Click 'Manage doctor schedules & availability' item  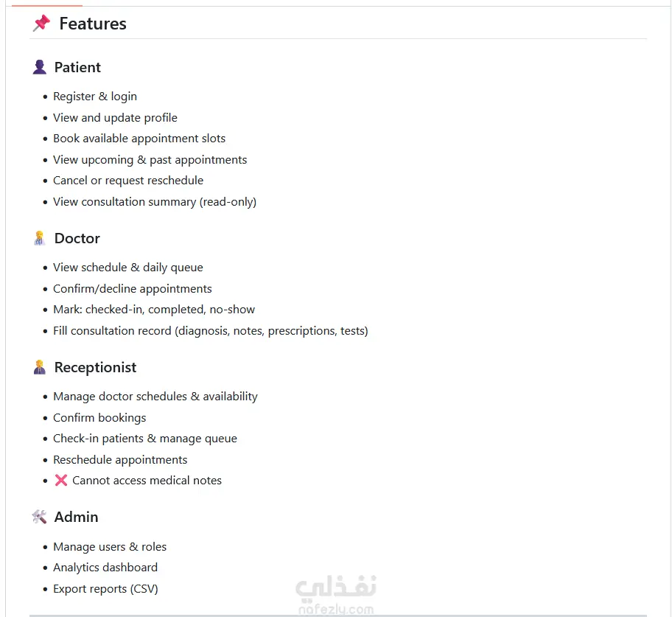coord(155,397)
